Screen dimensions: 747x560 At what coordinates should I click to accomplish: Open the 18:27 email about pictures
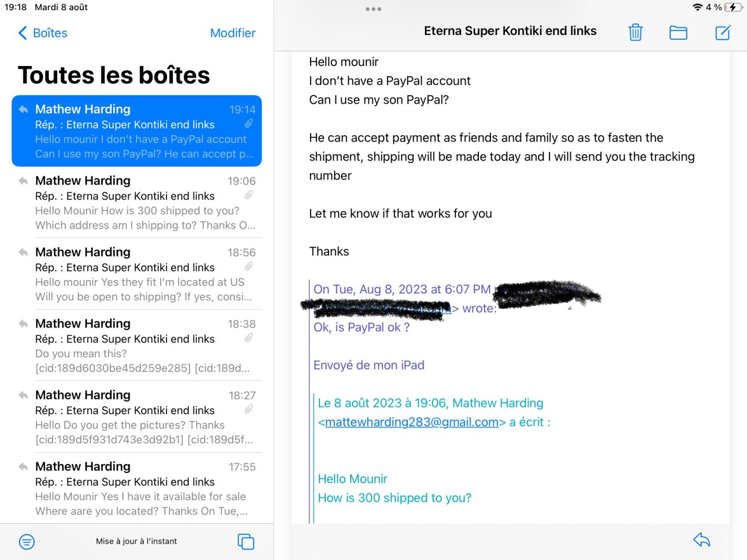coord(137,417)
